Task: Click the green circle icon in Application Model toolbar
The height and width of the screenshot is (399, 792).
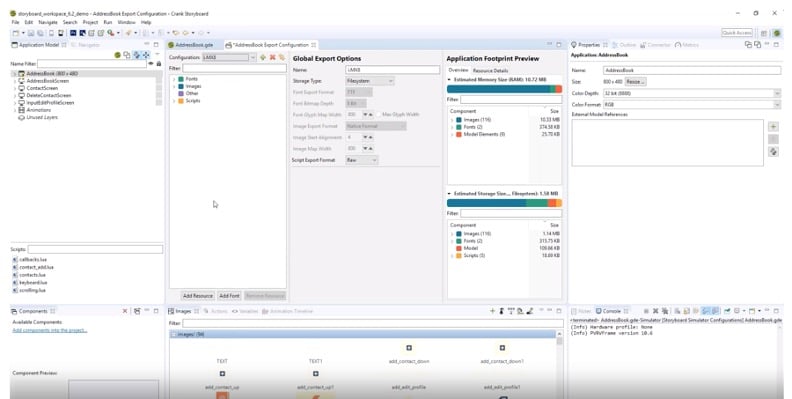Action: (118, 55)
